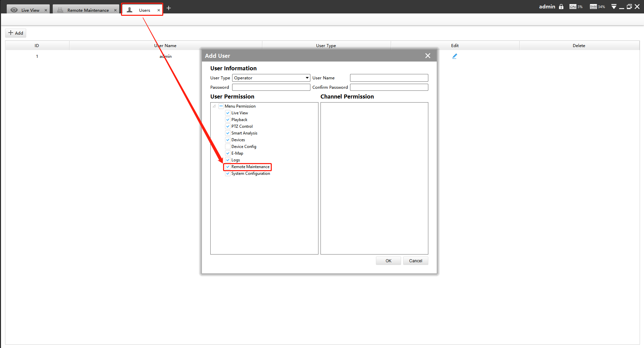Click the admin account name in title bar
The width and height of the screenshot is (644, 348).
pyautogui.click(x=547, y=6)
